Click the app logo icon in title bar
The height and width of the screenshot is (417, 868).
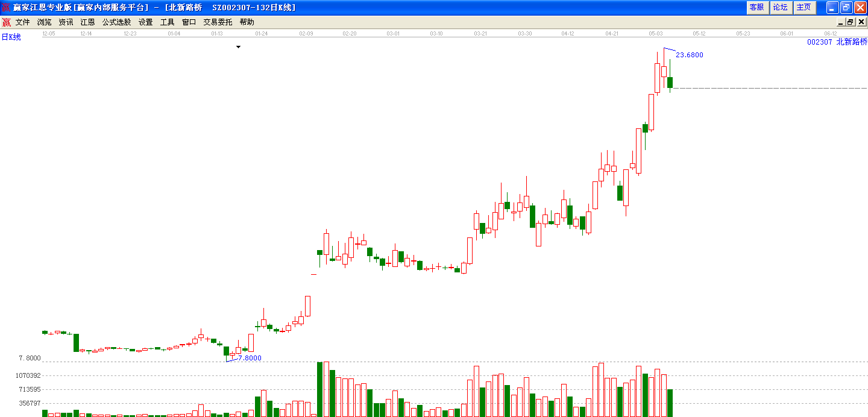click(x=7, y=7)
